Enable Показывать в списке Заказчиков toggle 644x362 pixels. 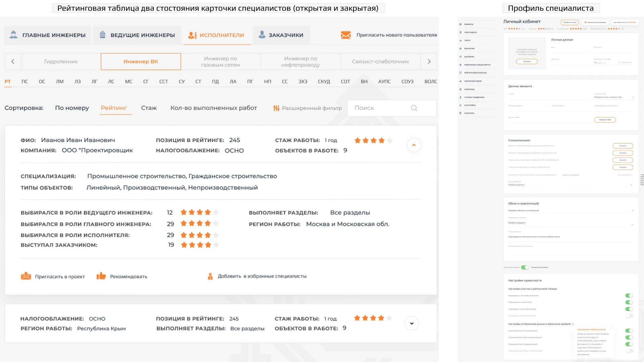pyautogui.click(x=629, y=315)
